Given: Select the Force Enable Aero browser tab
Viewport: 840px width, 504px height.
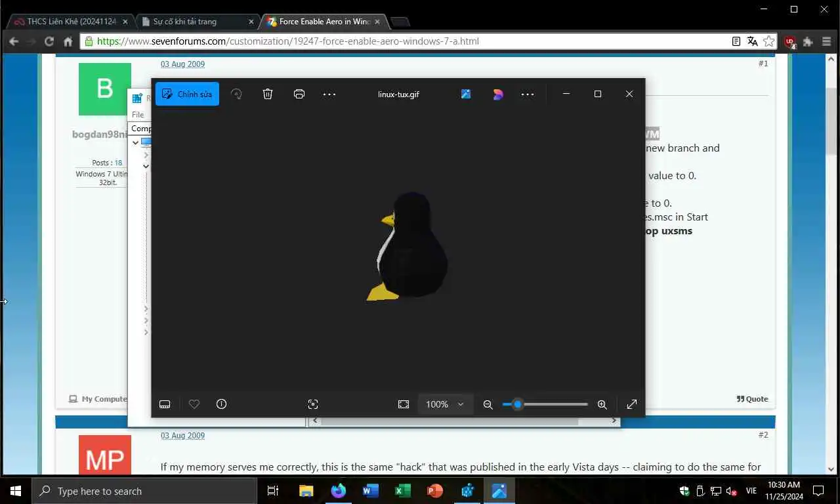Looking at the screenshot, I should [x=322, y=22].
